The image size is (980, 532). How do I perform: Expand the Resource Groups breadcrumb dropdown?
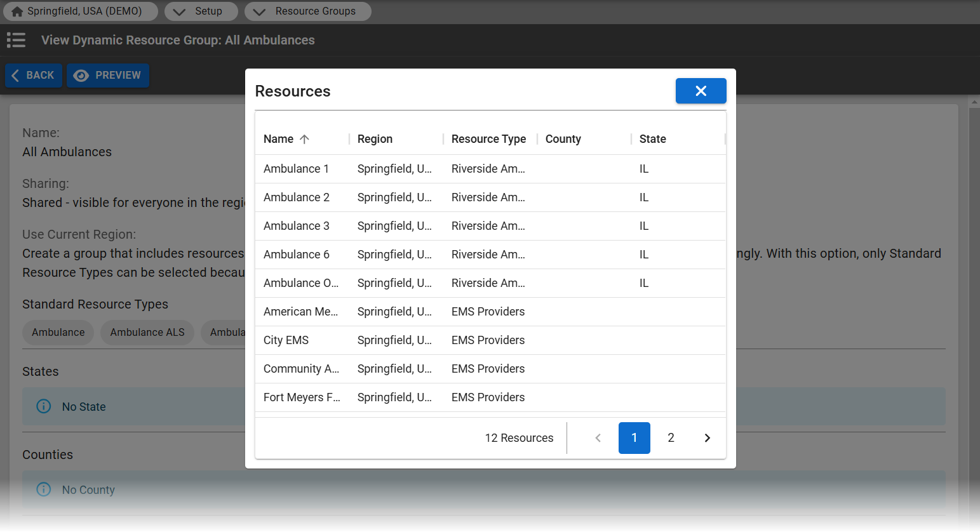(x=260, y=11)
